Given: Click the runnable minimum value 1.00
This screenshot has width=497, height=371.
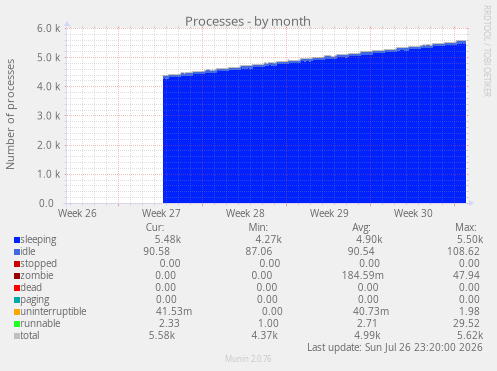Looking at the screenshot, I should pyautogui.click(x=268, y=323).
